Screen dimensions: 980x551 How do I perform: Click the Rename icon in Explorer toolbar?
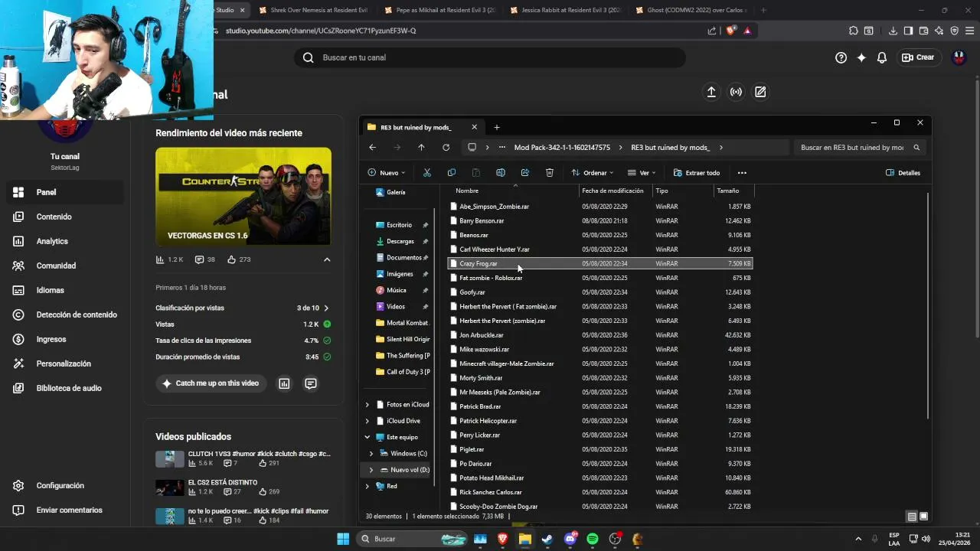coord(501,173)
